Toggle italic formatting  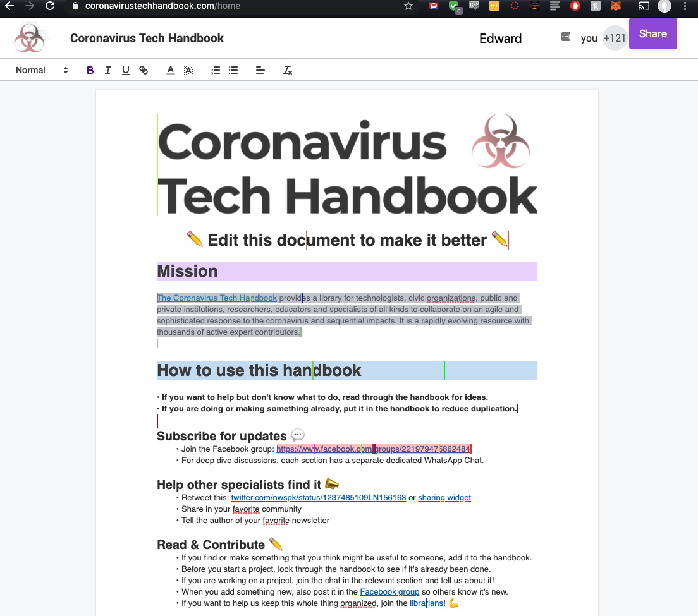pyautogui.click(x=107, y=70)
